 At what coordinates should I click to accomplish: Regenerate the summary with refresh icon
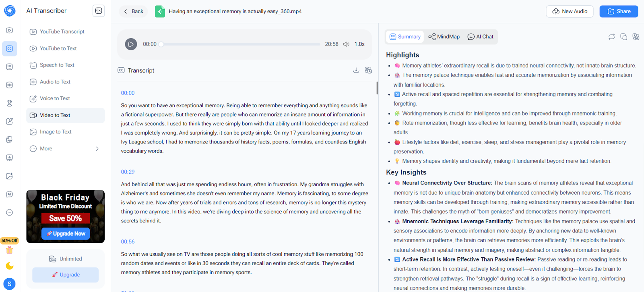(x=611, y=37)
